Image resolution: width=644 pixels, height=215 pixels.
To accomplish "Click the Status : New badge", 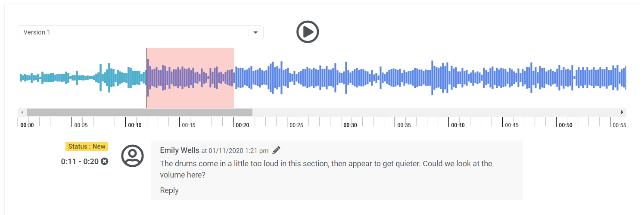I will 87,146.
